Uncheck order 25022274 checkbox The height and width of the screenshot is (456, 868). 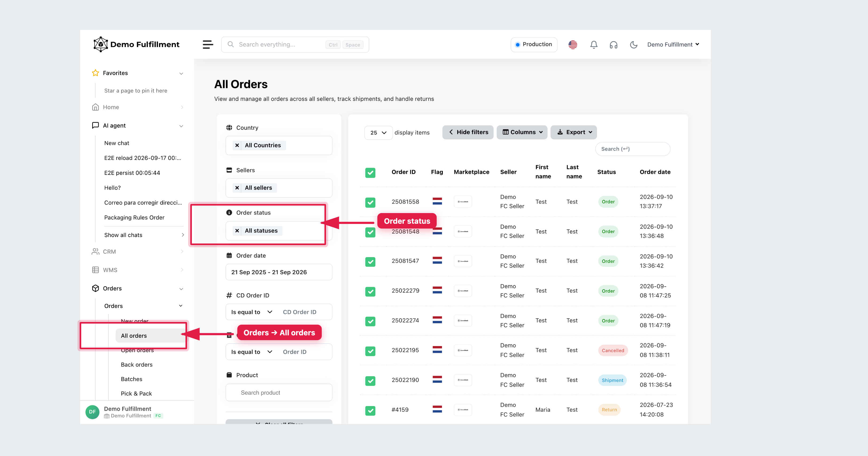[370, 321]
